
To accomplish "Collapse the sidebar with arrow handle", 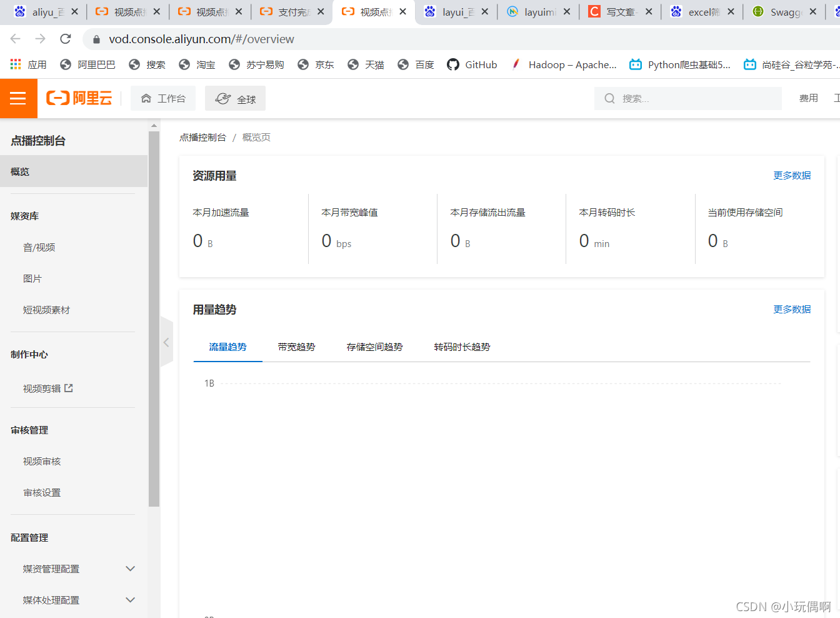I will pyautogui.click(x=166, y=342).
